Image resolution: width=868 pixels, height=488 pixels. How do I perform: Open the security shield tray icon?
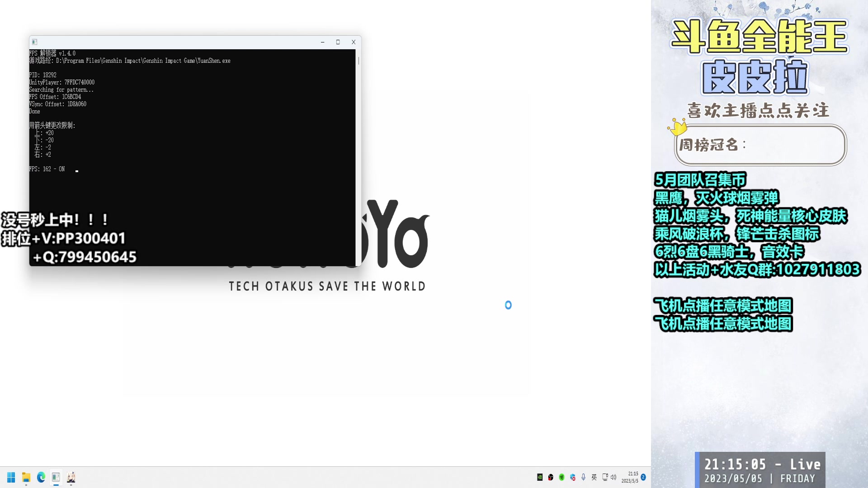[x=573, y=477]
